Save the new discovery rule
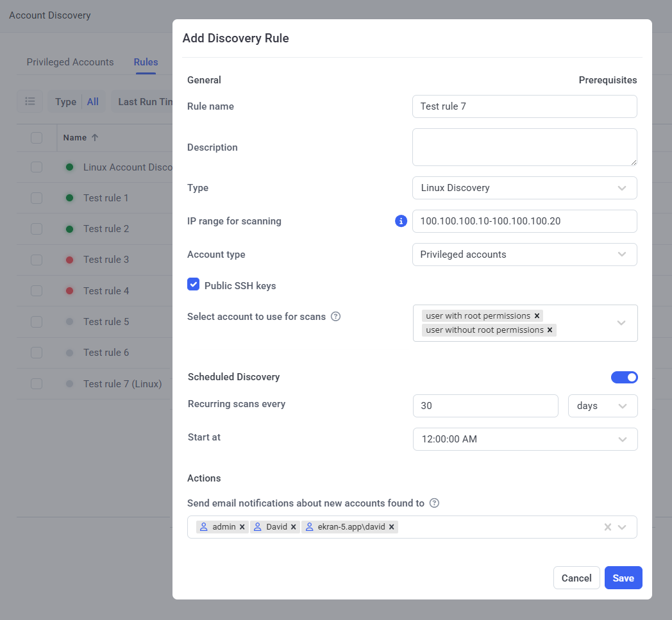672x620 pixels. tap(623, 578)
